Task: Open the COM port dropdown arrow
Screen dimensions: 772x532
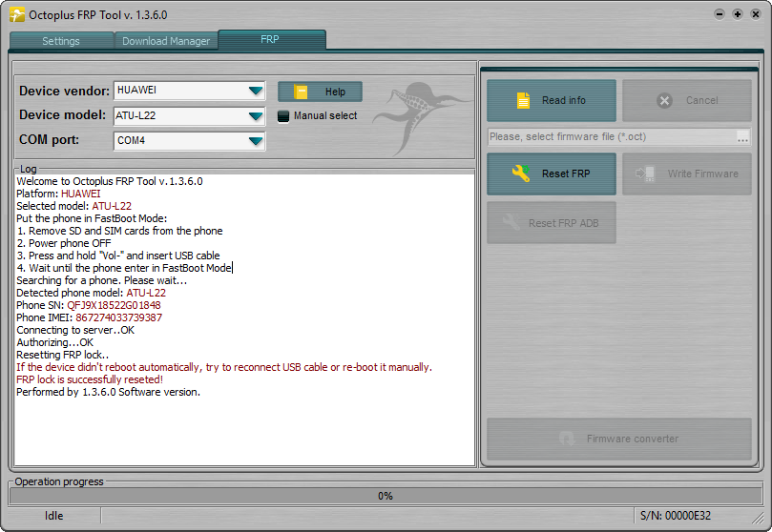Action: (256, 141)
